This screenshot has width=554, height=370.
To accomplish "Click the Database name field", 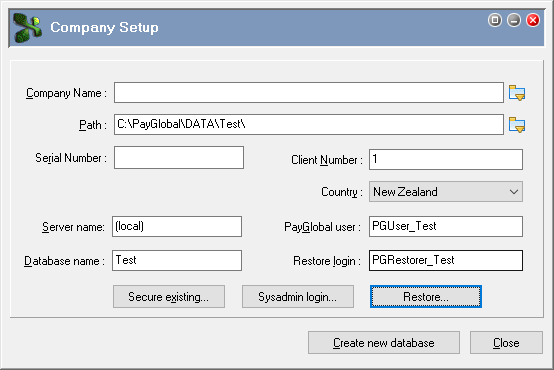I will pos(177,260).
